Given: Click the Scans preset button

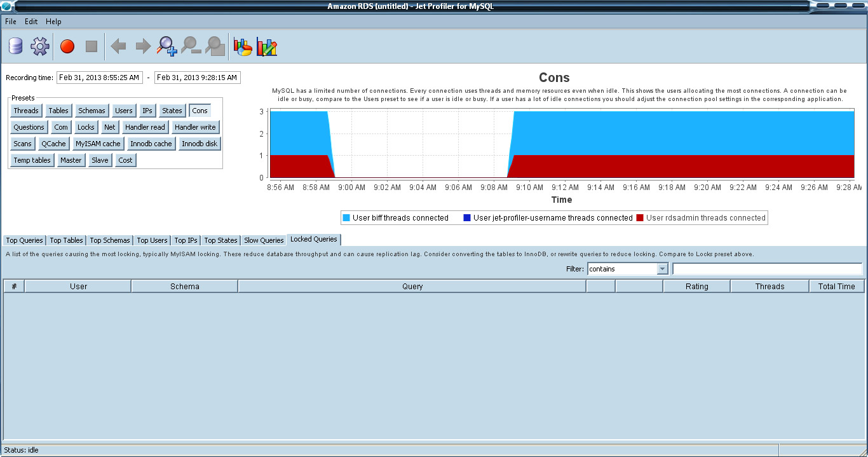Looking at the screenshot, I should [x=22, y=144].
